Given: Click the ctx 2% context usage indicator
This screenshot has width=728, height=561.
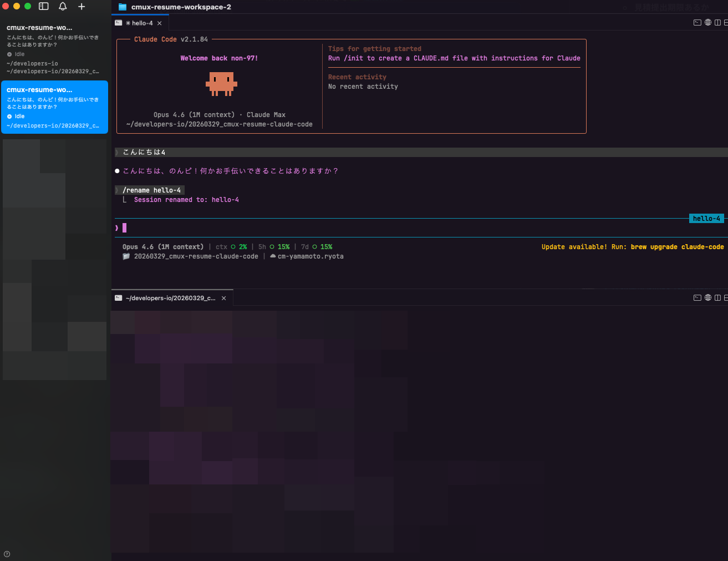Looking at the screenshot, I should [x=231, y=246].
